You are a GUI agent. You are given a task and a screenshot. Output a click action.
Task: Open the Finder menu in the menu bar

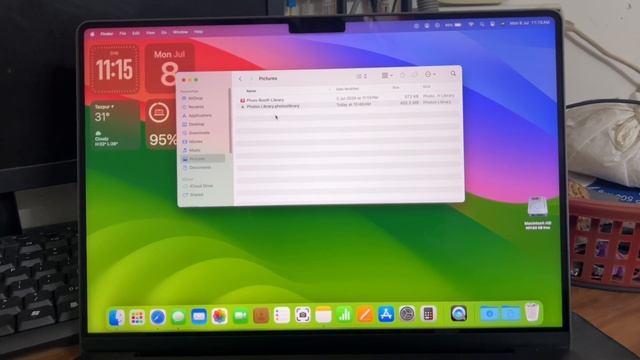tap(107, 34)
